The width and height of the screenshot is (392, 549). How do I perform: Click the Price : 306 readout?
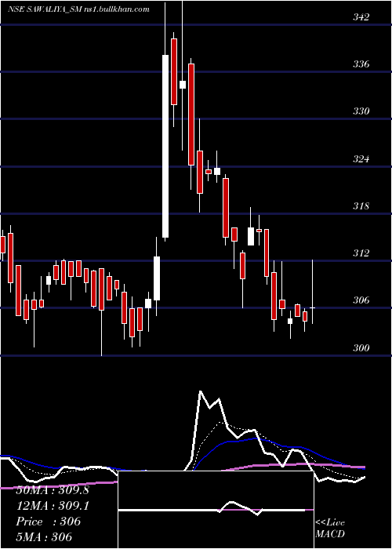[49, 522]
